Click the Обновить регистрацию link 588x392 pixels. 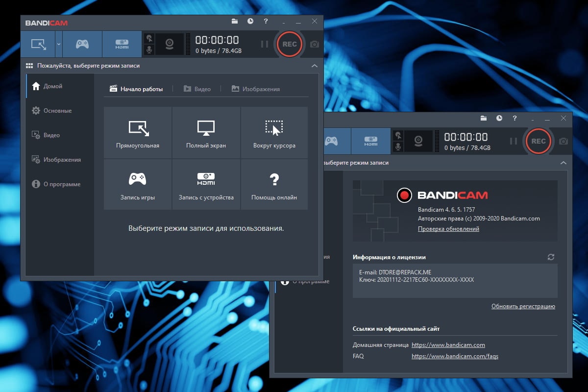(x=523, y=306)
